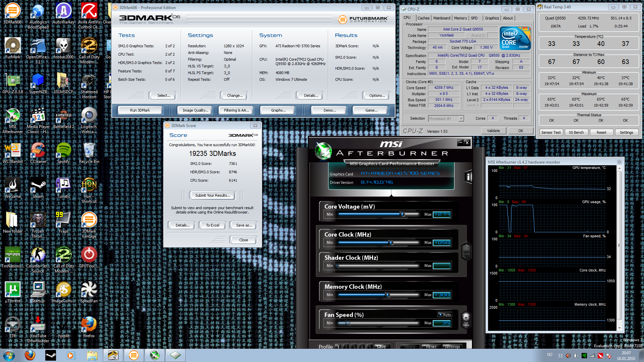Screen dimensions: 644x362
Task: Click the Afterburner information 'i' icon
Action: click(x=469, y=177)
